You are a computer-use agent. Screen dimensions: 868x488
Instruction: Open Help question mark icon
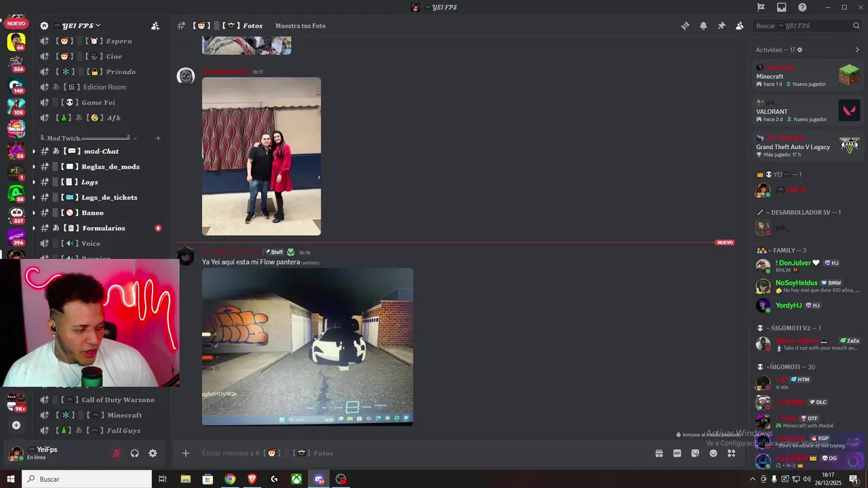click(802, 7)
